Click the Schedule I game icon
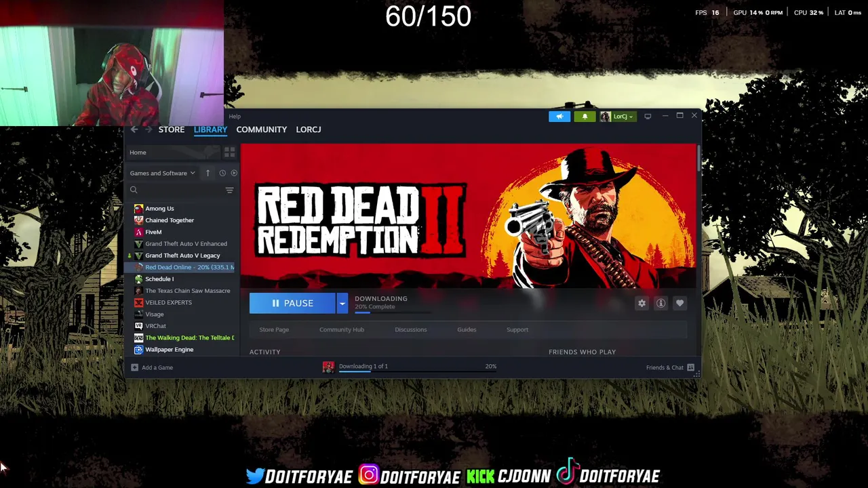 (x=138, y=279)
